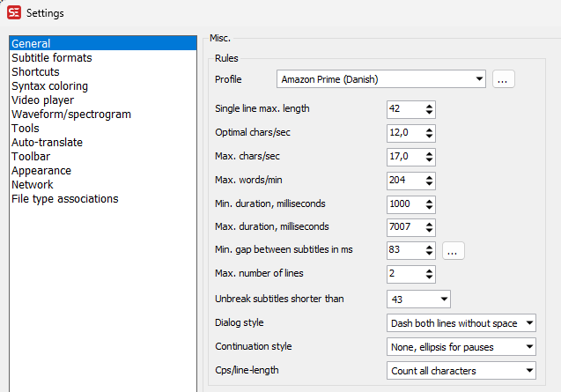Increase Optimal chars/sec using spinner arrow
Image resolution: width=561 pixels, height=392 pixels.
click(429, 129)
